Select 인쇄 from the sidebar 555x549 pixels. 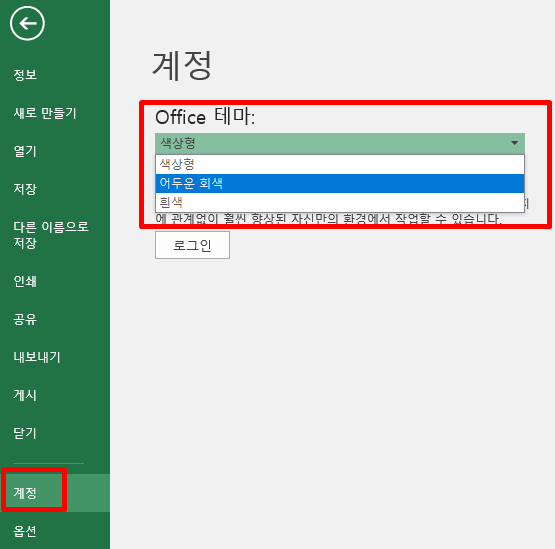[25, 281]
